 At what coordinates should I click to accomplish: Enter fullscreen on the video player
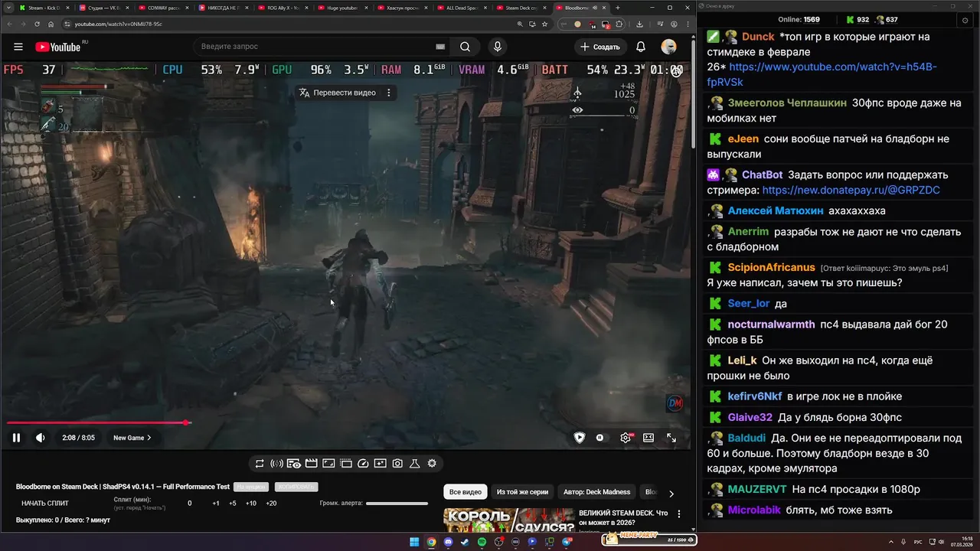tap(671, 438)
